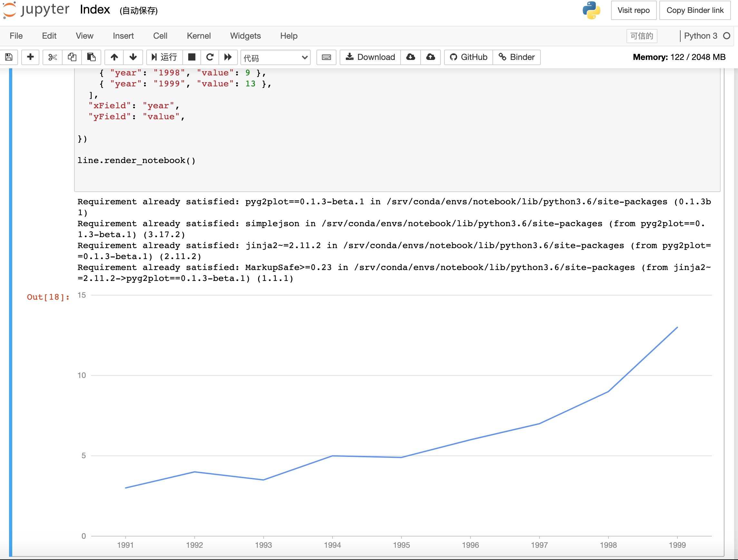This screenshot has width=738, height=560.
Task: Open the Help menu
Action: click(289, 36)
